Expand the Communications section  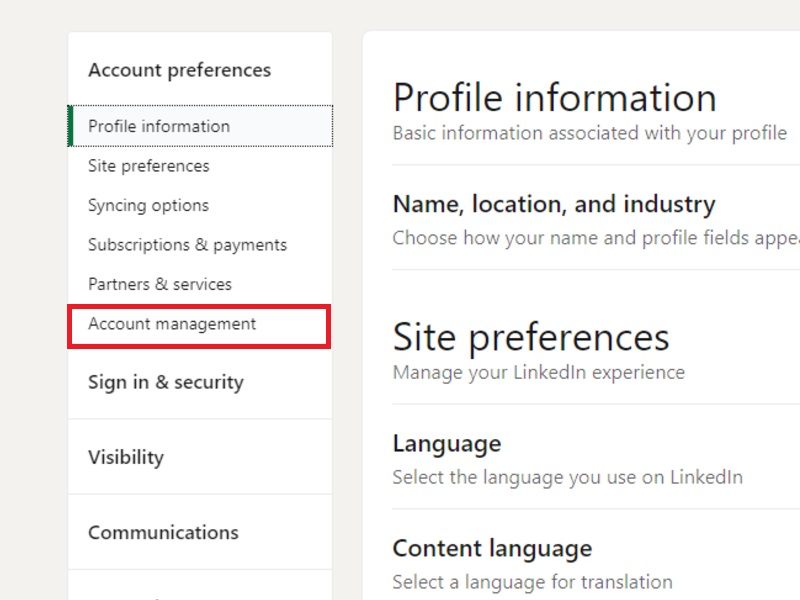coord(163,532)
